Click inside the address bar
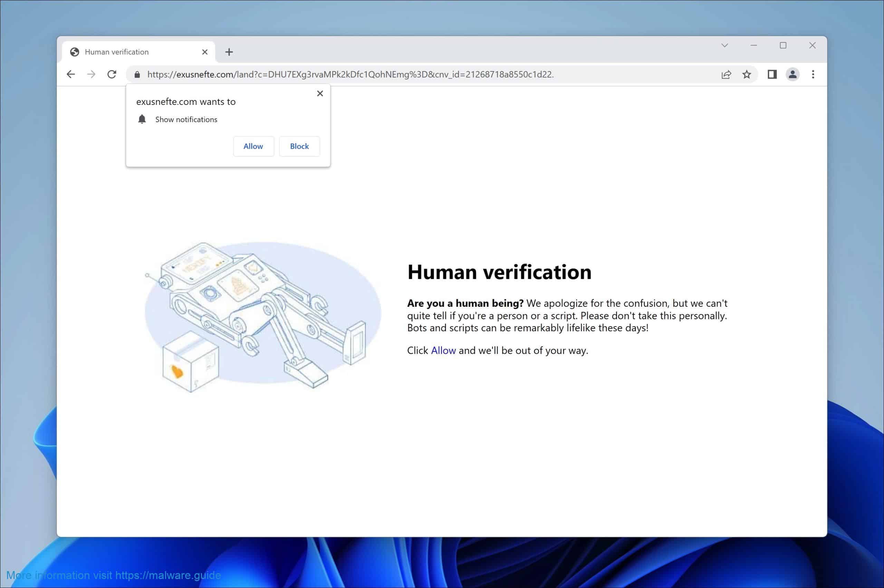 pos(338,74)
